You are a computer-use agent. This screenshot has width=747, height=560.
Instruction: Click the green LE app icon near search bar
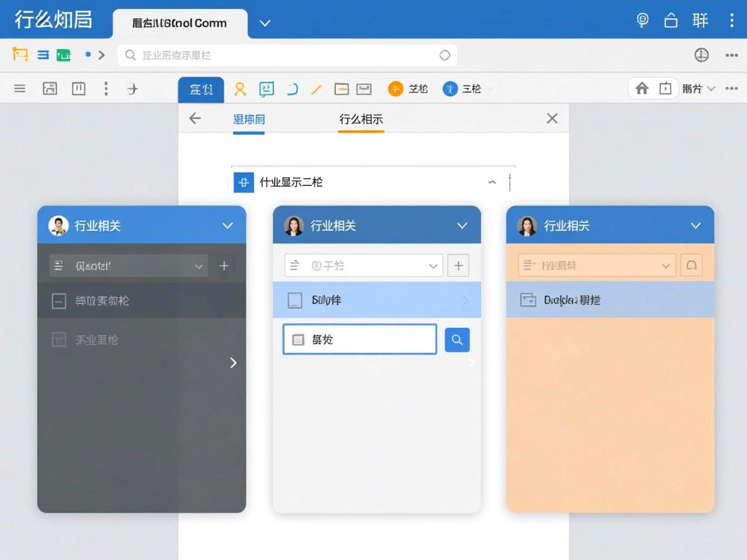tap(64, 55)
